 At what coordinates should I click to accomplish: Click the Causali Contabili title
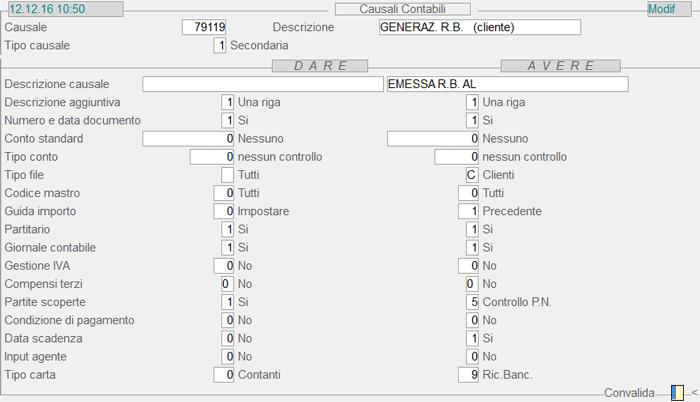point(403,9)
